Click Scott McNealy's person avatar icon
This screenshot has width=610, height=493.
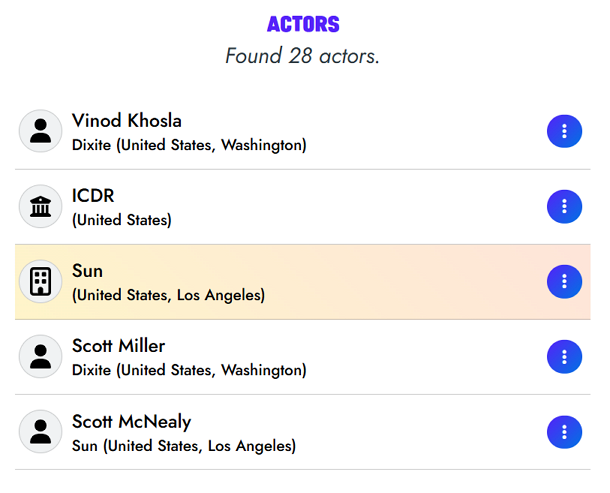(x=41, y=431)
